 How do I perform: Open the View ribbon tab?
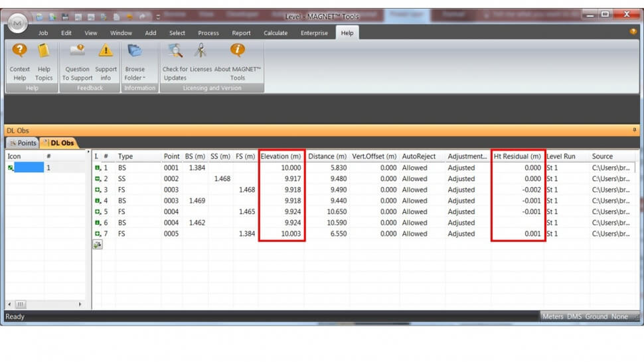pyautogui.click(x=91, y=32)
